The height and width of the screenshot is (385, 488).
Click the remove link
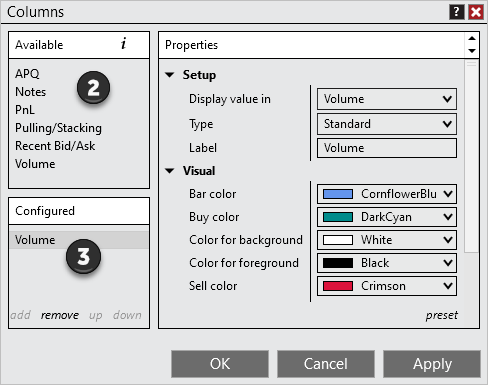[60, 315]
